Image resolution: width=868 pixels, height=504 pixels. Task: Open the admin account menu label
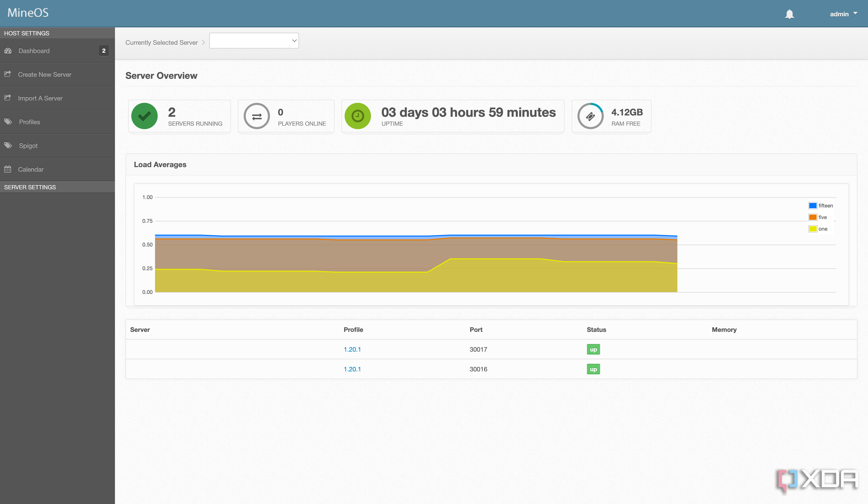click(839, 14)
